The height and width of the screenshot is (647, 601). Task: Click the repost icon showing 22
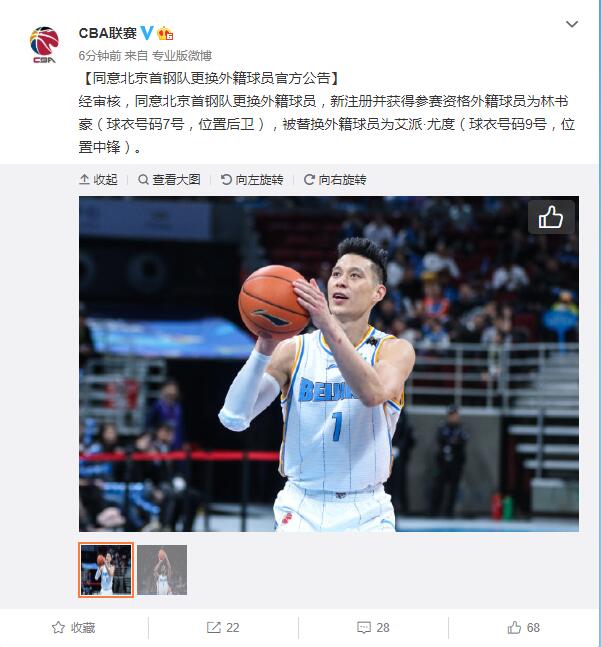(x=223, y=628)
